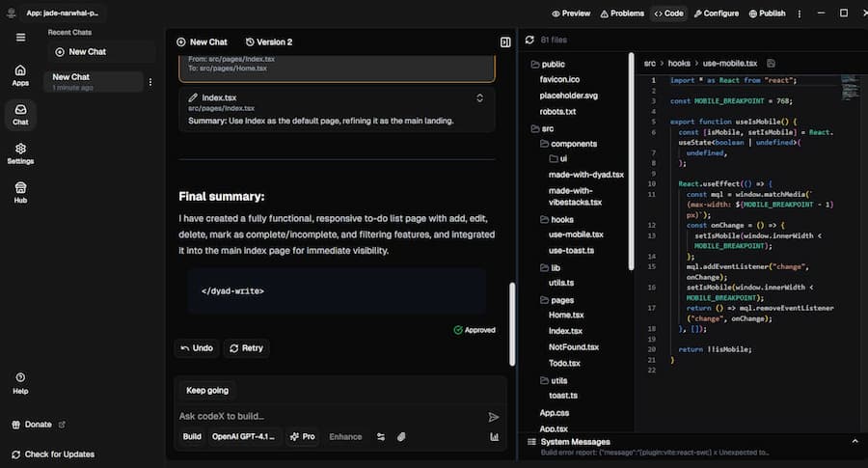Switch to the Preview tab

tap(571, 14)
